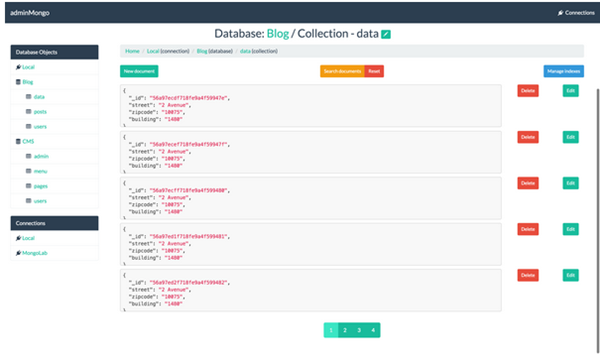600x360 pixels.
Task: Open the Blog database in sidebar
Action: coord(28,82)
